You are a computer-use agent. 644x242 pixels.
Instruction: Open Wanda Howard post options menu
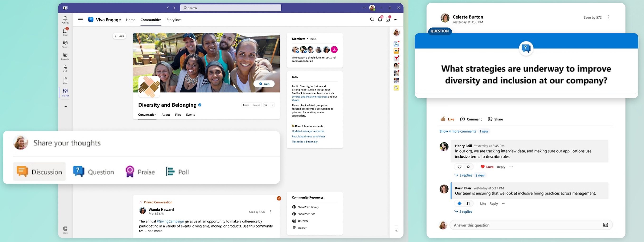270,212
